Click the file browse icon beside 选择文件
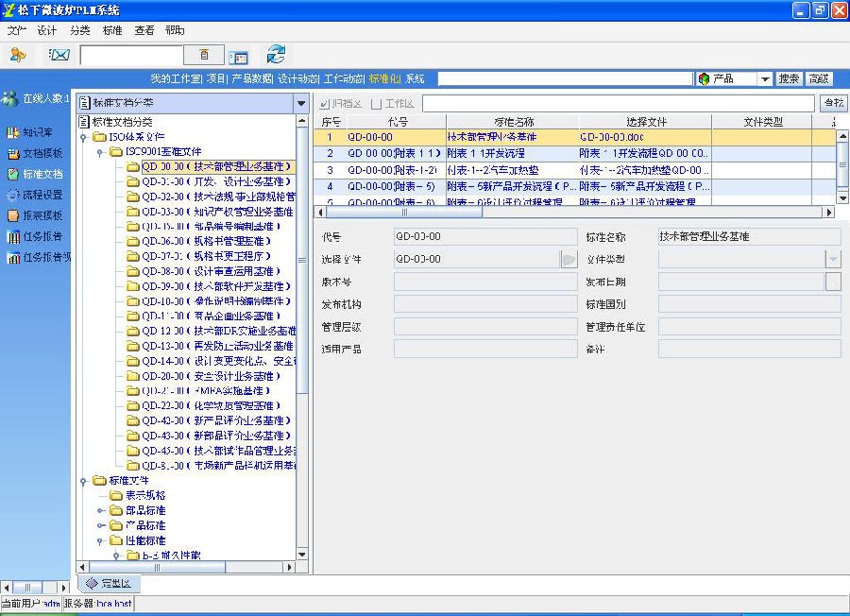The width and height of the screenshot is (850, 616). 569,259
